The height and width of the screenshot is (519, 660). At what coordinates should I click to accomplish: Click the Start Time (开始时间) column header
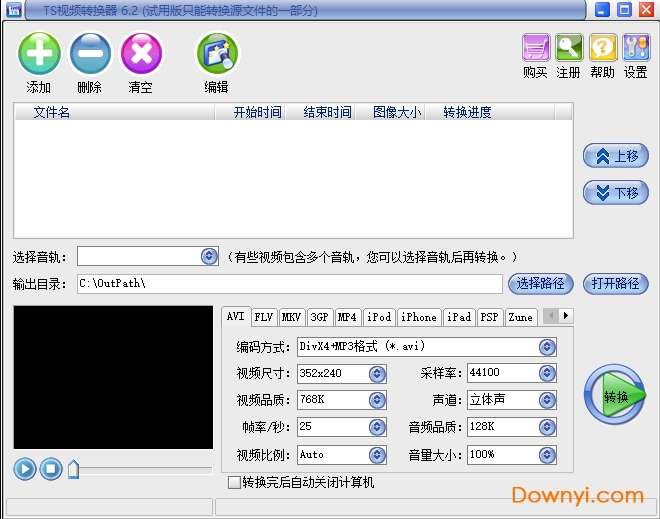[250, 112]
